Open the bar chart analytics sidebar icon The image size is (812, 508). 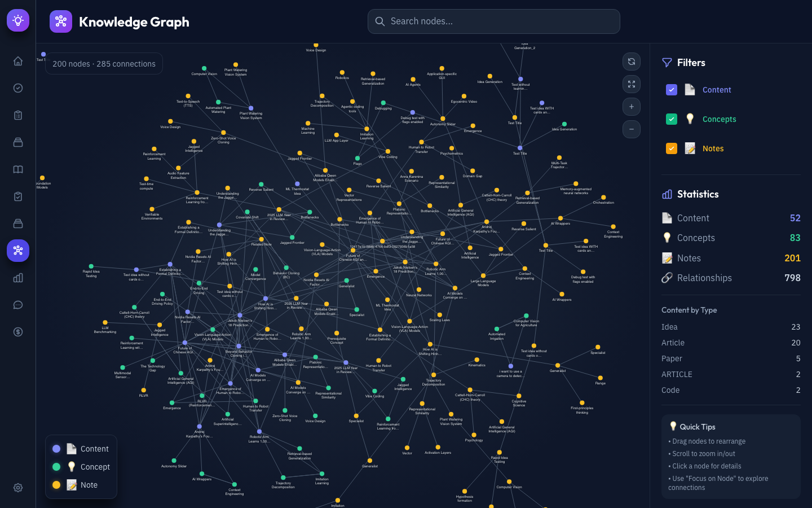(18, 278)
